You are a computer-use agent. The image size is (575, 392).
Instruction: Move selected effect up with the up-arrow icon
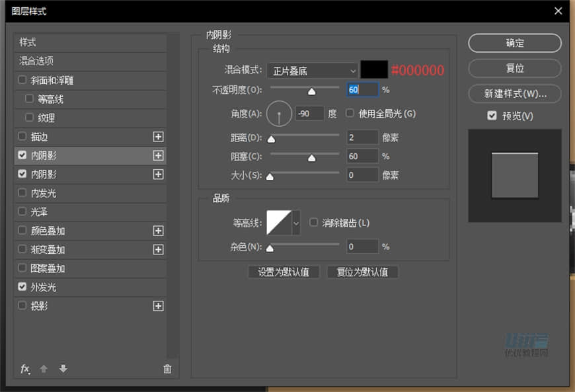pos(44,369)
